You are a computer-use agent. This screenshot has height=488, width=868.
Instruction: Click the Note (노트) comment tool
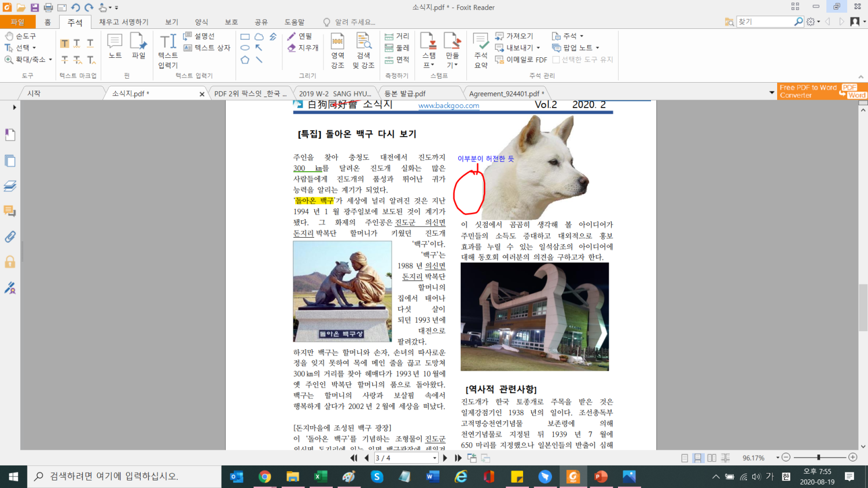click(x=115, y=46)
